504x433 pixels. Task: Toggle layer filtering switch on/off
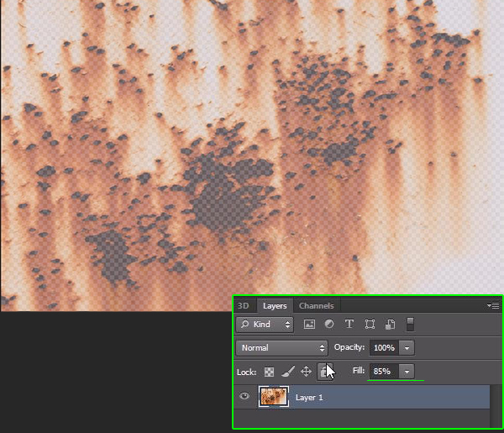click(x=411, y=324)
